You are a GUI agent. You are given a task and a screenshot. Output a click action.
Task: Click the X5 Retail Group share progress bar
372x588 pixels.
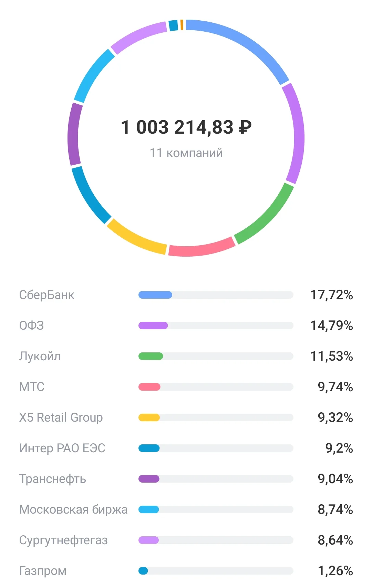pos(216,417)
